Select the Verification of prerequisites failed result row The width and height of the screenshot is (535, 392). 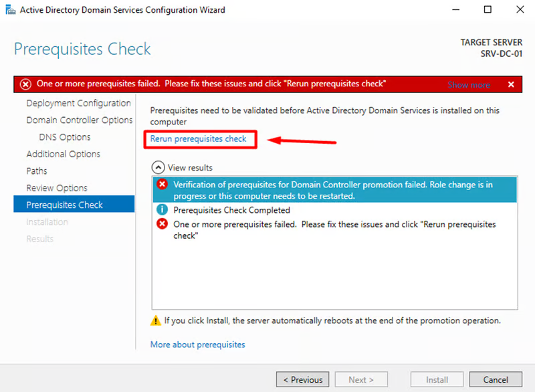(334, 190)
